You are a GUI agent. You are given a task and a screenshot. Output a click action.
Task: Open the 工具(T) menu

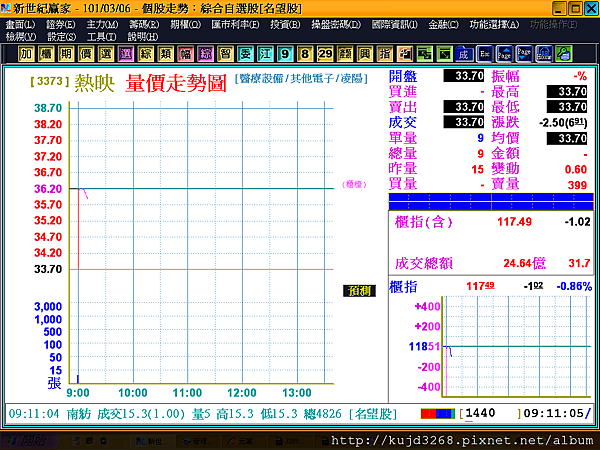pyautogui.click(x=101, y=37)
